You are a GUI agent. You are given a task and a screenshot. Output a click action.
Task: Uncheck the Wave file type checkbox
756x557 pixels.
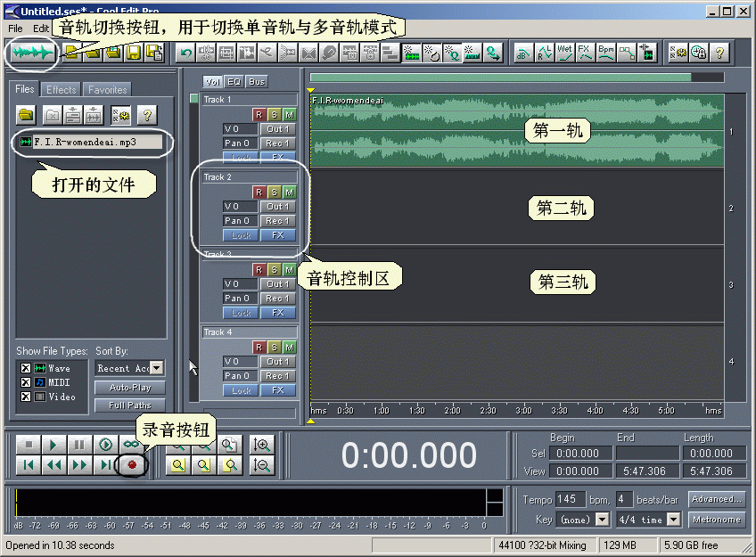[x=26, y=368]
